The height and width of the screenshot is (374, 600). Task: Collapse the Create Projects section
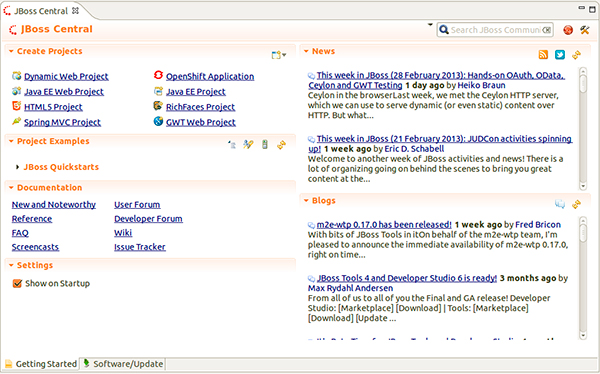11,51
